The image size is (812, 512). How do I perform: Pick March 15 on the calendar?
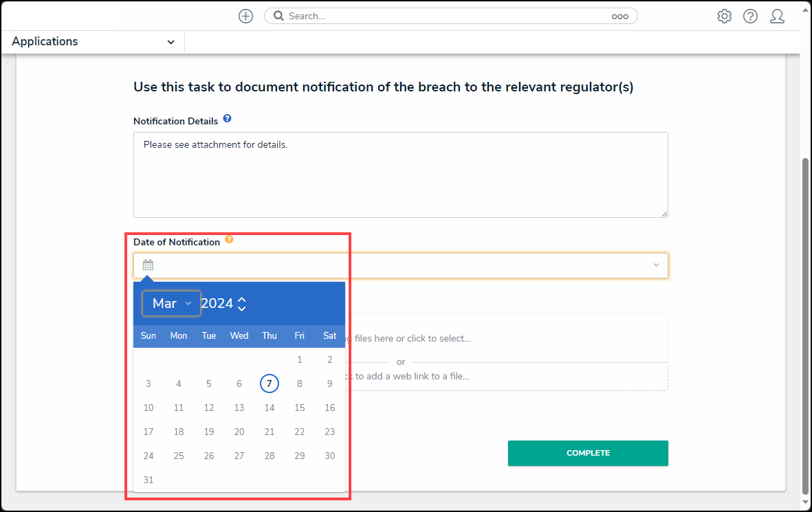[300, 408]
